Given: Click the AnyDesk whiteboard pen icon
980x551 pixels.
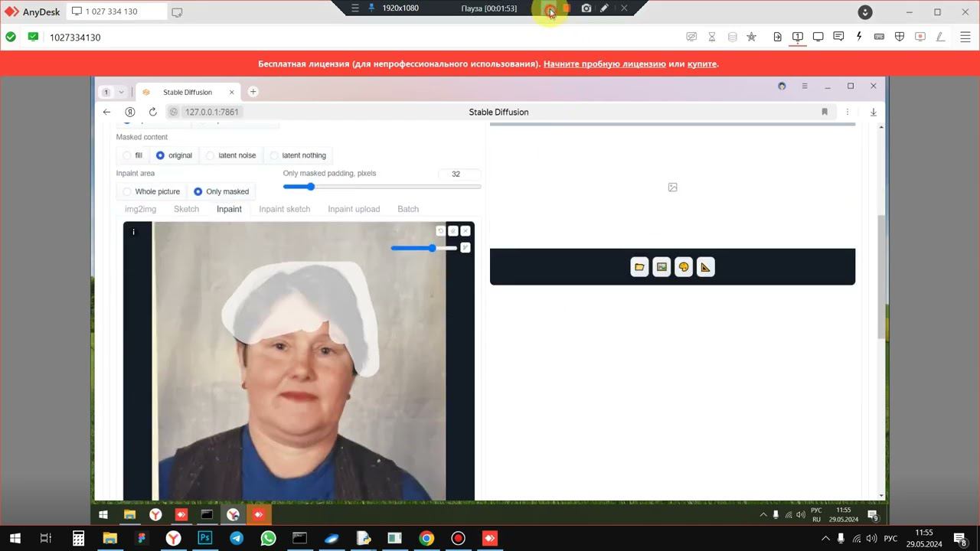Looking at the screenshot, I should 940,37.
